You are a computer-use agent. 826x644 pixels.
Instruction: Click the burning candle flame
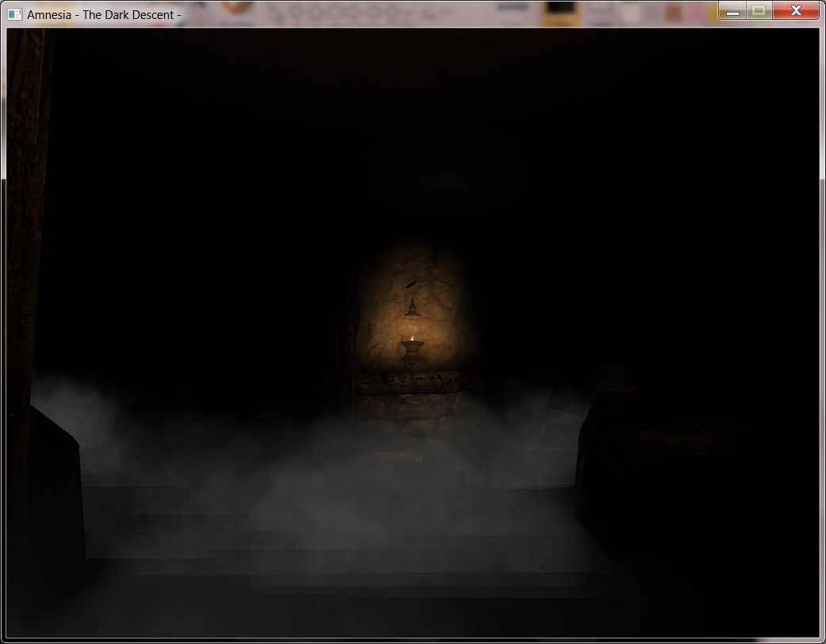click(411, 338)
